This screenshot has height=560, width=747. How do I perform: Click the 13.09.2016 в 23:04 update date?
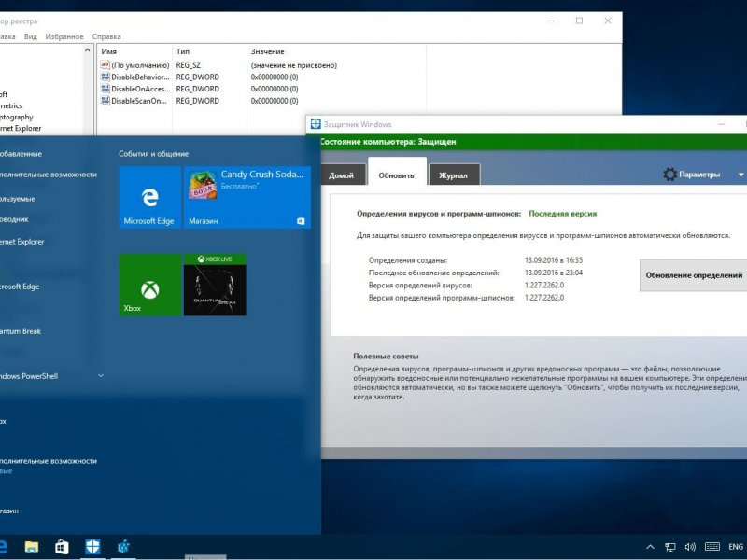coord(553,273)
